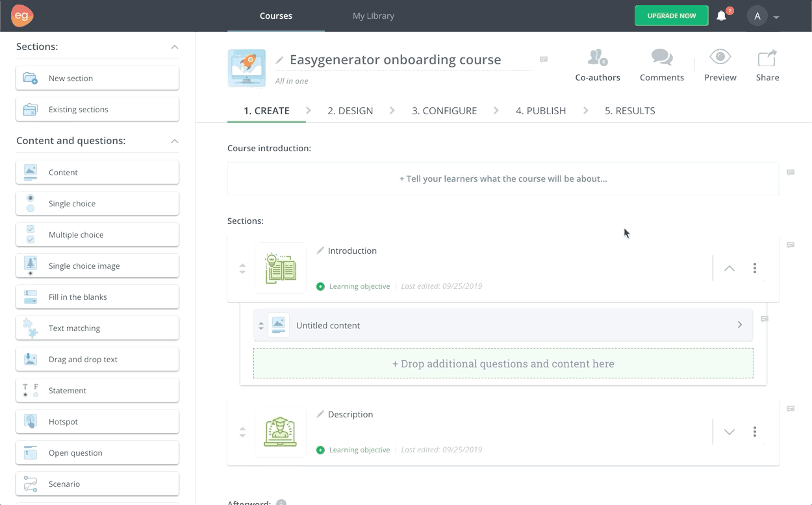Add Learning objective to Introduction section
Viewport: 812px width, 505px height.
[353, 286]
